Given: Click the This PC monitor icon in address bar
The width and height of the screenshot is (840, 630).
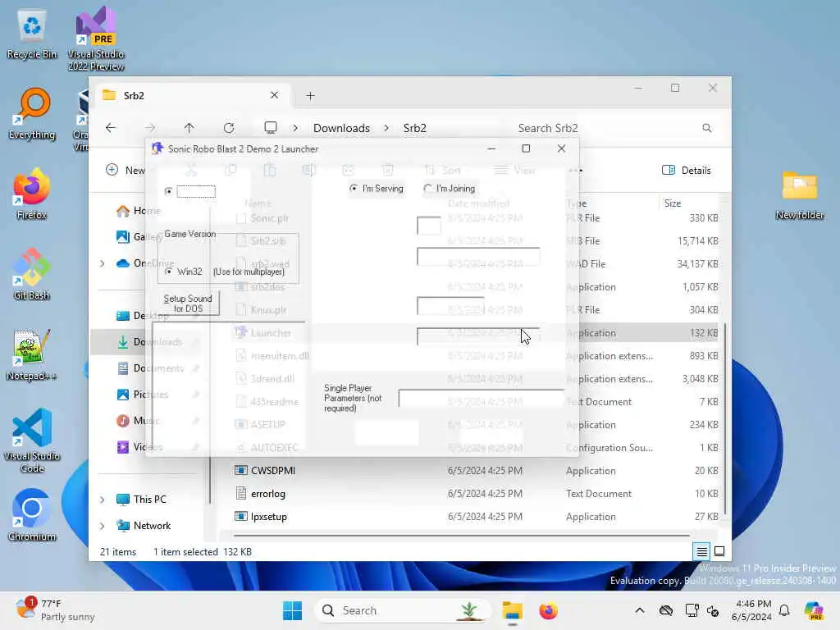Looking at the screenshot, I should click(x=271, y=127).
